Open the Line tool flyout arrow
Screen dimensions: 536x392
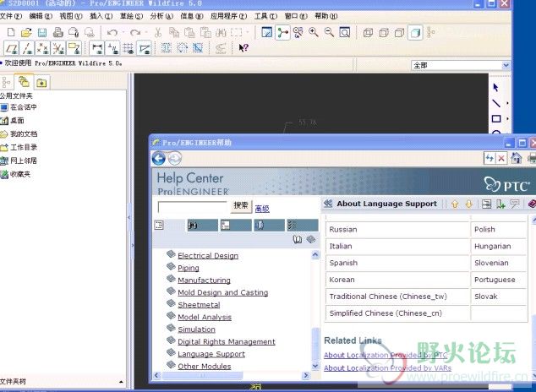[507, 103]
